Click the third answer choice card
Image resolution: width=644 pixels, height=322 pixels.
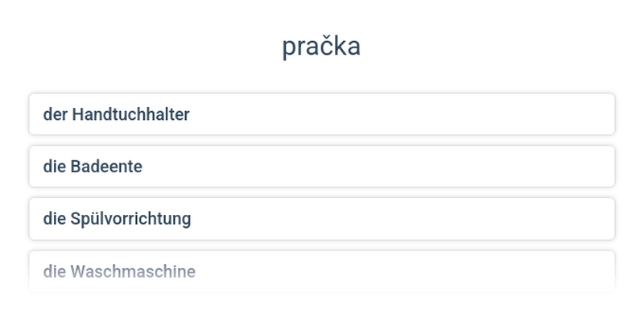tap(322, 218)
